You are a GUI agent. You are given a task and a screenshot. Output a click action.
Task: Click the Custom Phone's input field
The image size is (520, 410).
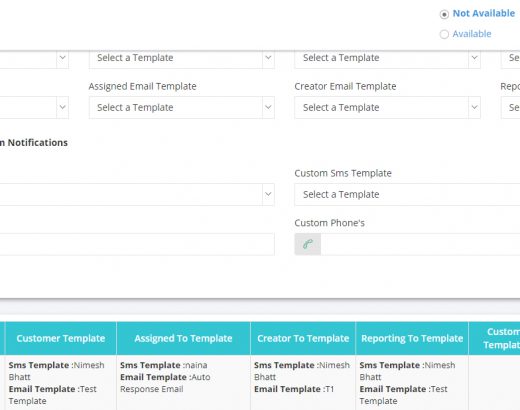420,244
